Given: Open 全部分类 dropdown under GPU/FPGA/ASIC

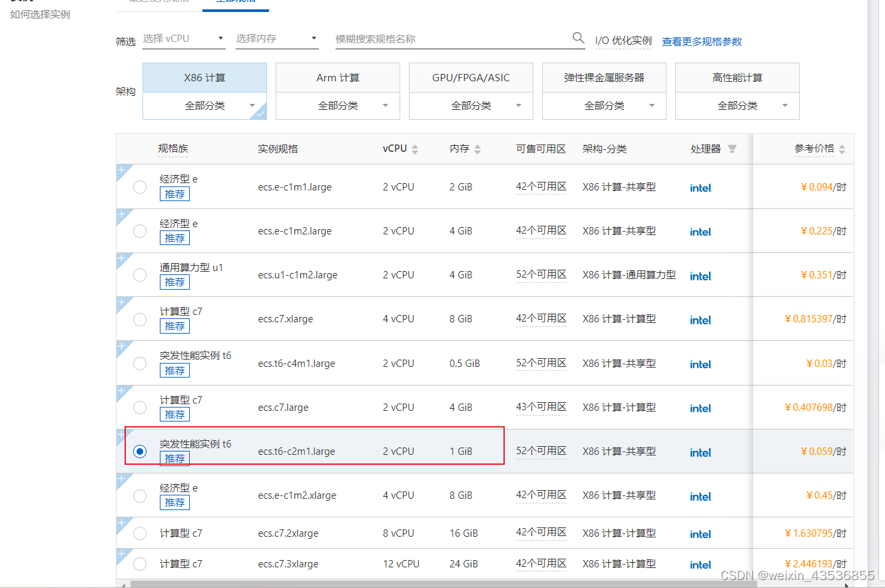Looking at the screenshot, I should 471,105.
